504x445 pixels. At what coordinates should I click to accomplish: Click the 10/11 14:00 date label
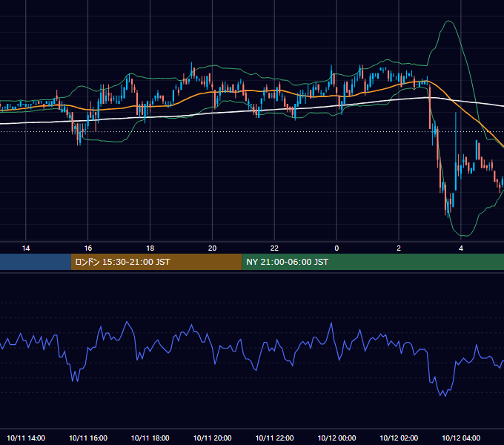pos(26,438)
